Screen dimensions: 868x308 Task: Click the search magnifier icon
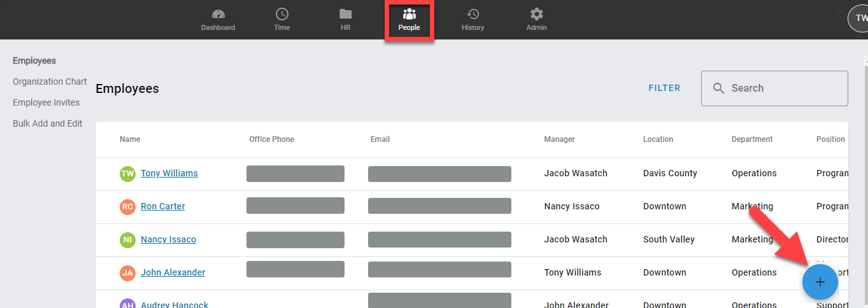coord(718,88)
